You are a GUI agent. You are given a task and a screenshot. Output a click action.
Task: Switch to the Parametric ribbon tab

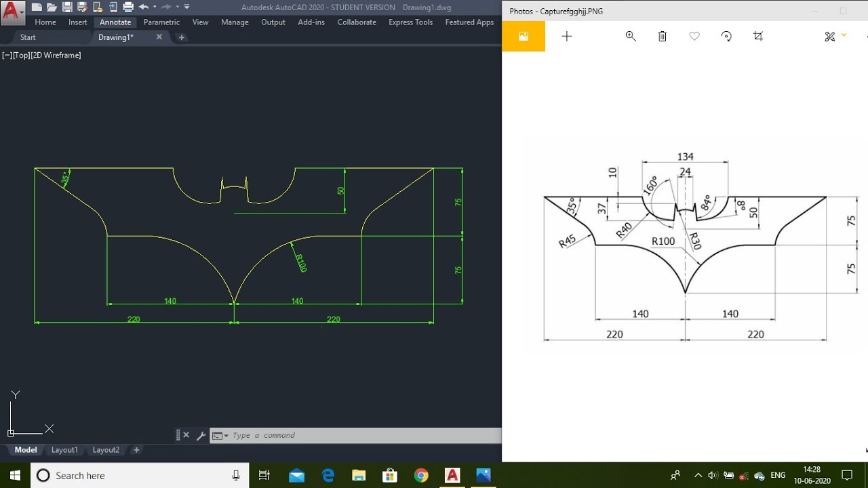coord(161,22)
